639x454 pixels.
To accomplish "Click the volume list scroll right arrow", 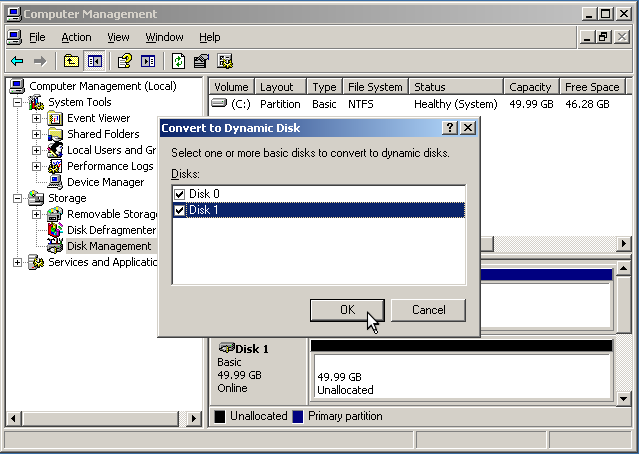I will 624,244.
